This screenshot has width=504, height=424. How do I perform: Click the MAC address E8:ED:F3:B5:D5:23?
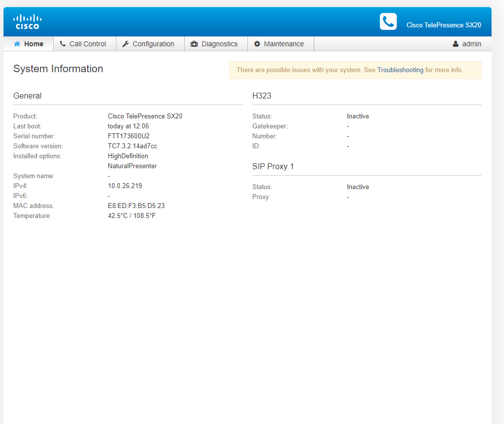(136, 206)
